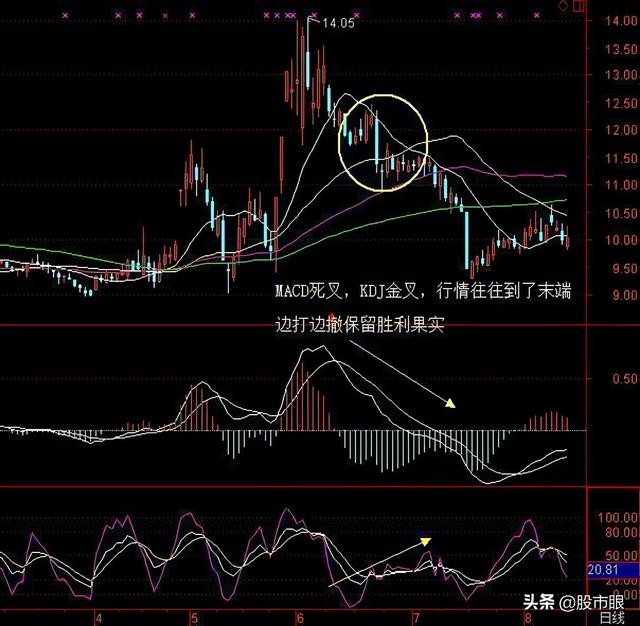
Task: Click the 0.50 MACD axis label
Action: (x=625, y=379)
